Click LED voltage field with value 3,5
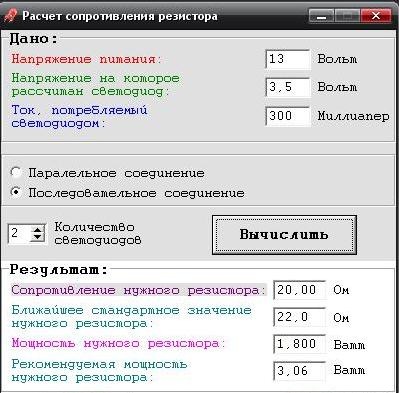399x393 pixels. point(288,87)
